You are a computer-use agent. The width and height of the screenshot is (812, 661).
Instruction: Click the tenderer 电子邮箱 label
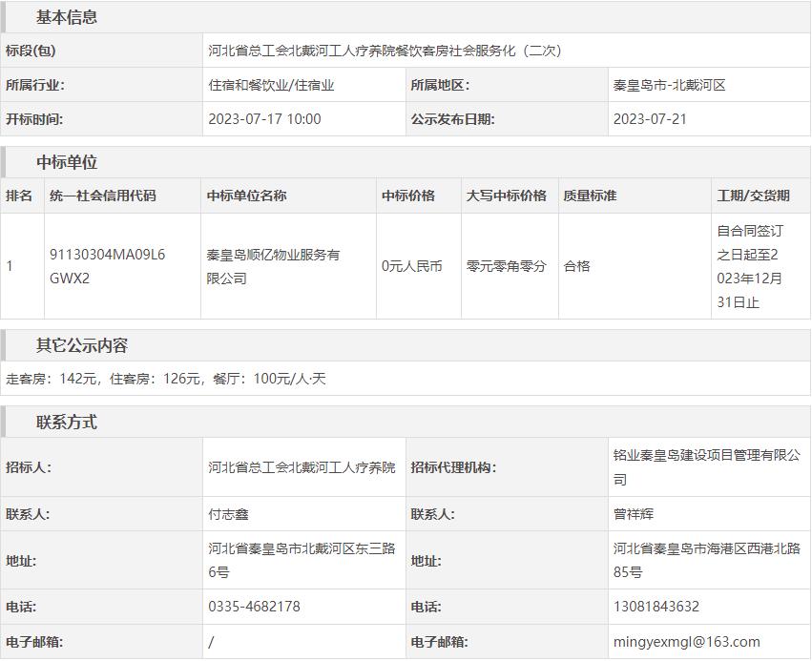[x=34, y=642]
